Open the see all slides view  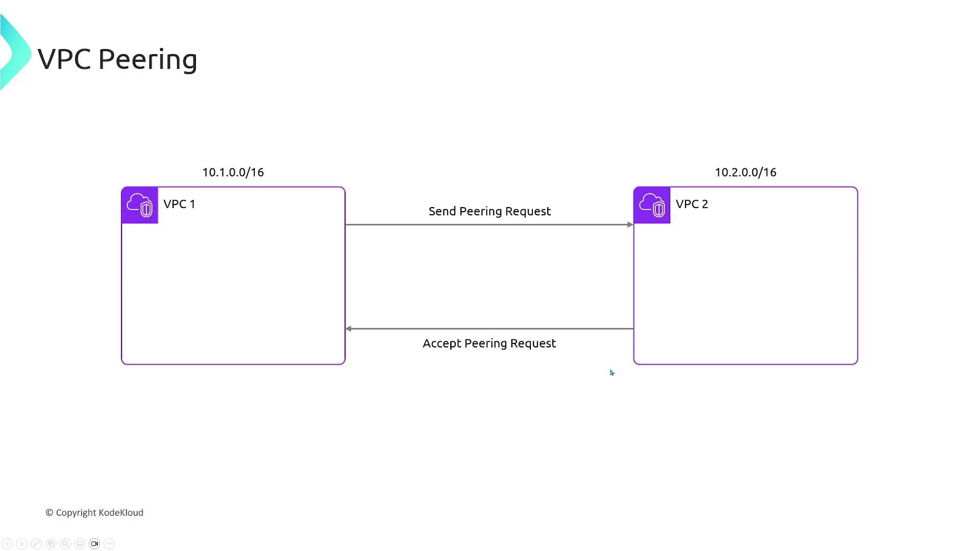point(51,544)
